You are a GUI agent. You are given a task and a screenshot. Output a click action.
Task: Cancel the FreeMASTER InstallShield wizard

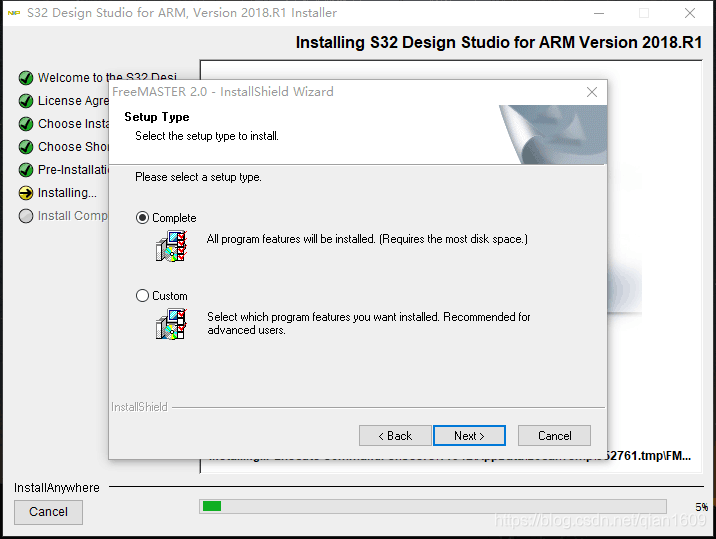[554, 436]
